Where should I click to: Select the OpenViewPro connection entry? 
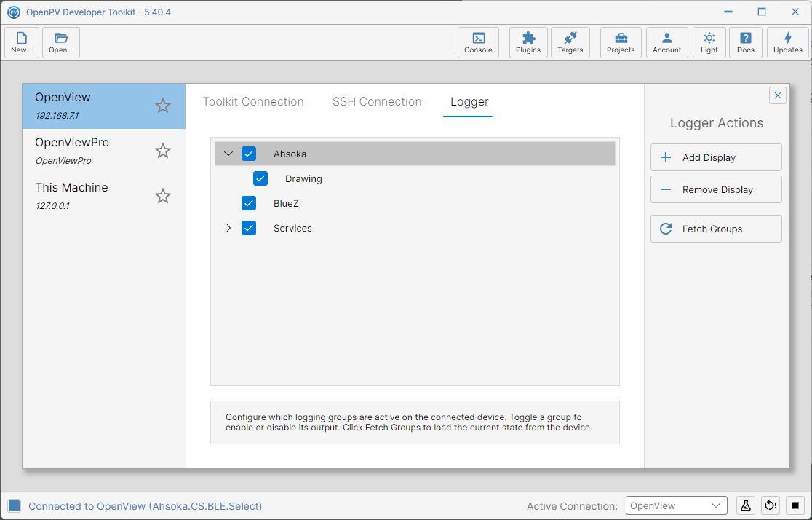click(104, 151)
